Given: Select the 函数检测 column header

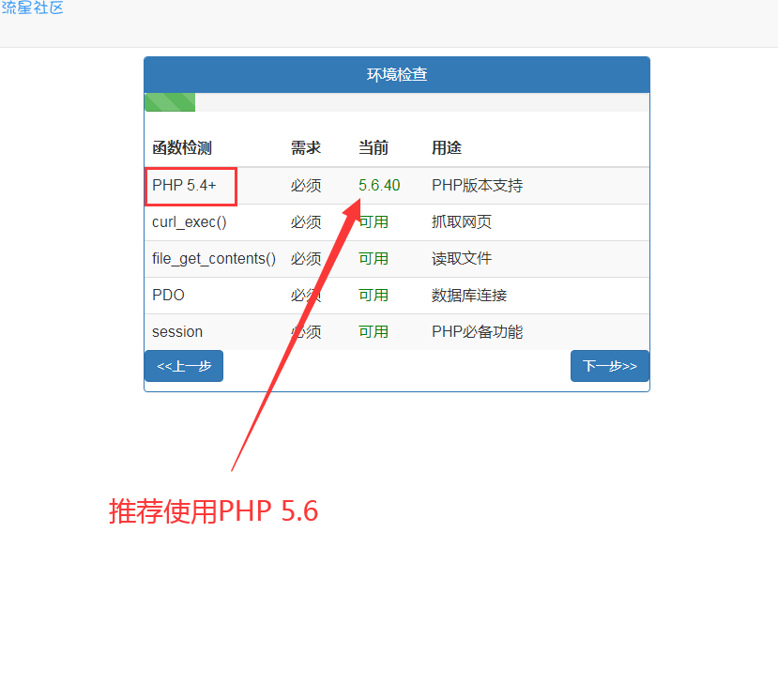Looking at the screenshot, I should click(x=182, y=148).
